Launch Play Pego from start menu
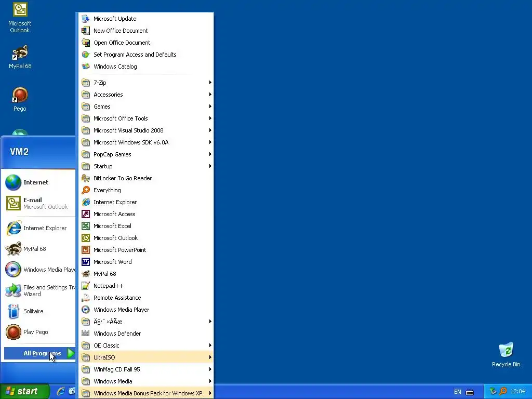 tap(39, 332)
